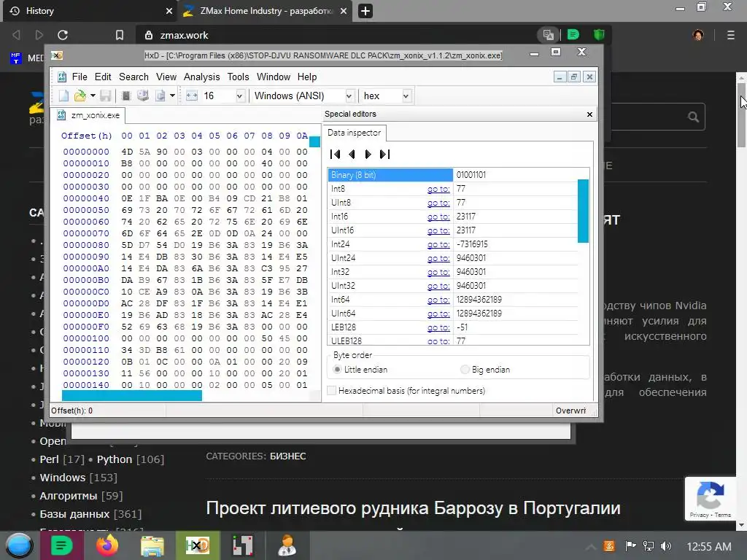Open the browser hamburger menu

(731, 35)
